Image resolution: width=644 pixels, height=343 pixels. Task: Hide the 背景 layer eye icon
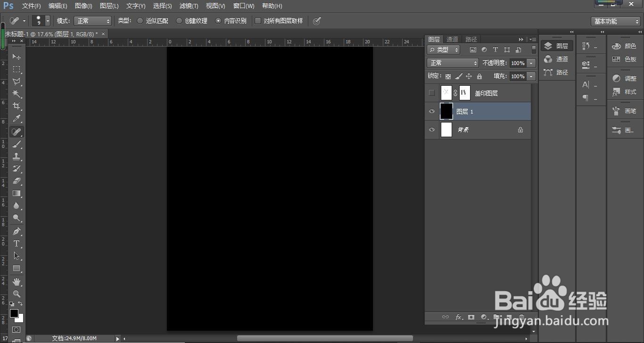(x=431, y=130)
